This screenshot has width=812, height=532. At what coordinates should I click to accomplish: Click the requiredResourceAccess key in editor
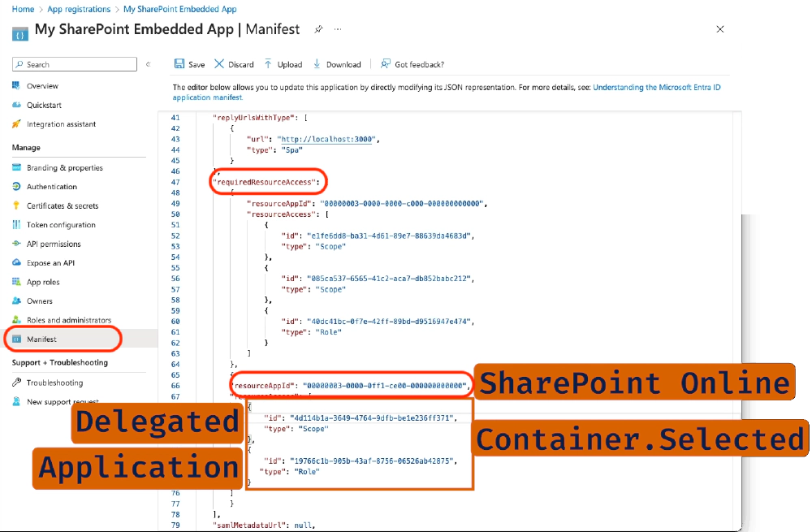point(266,182)
